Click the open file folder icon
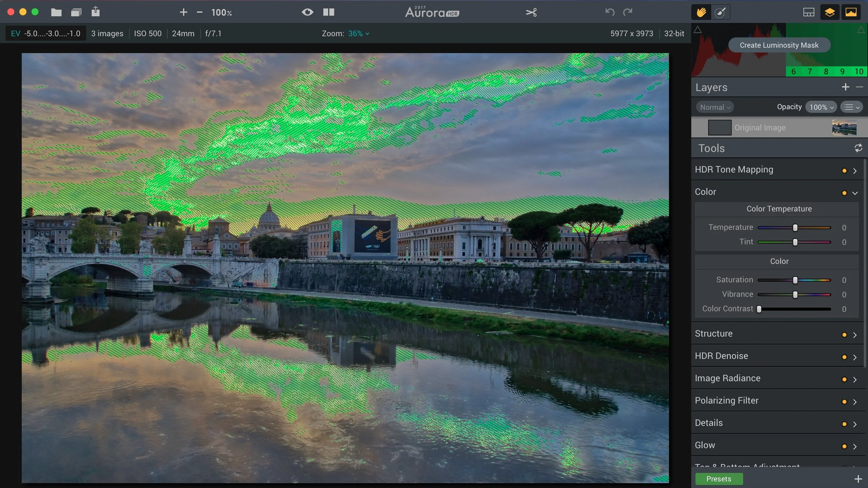The image size is (868, 488). pos(56,13)
